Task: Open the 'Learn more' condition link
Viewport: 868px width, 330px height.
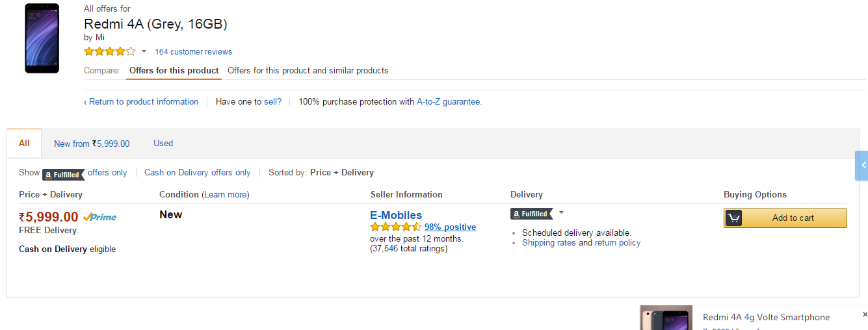Action: coord(226,194)
